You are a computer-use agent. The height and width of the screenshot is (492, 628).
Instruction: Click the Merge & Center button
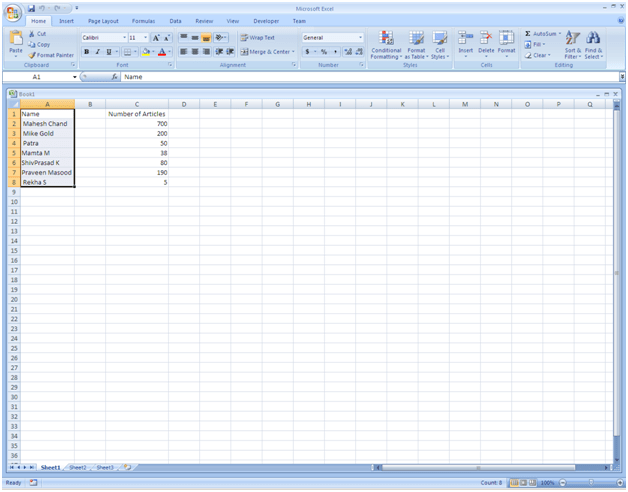(266, 52)
